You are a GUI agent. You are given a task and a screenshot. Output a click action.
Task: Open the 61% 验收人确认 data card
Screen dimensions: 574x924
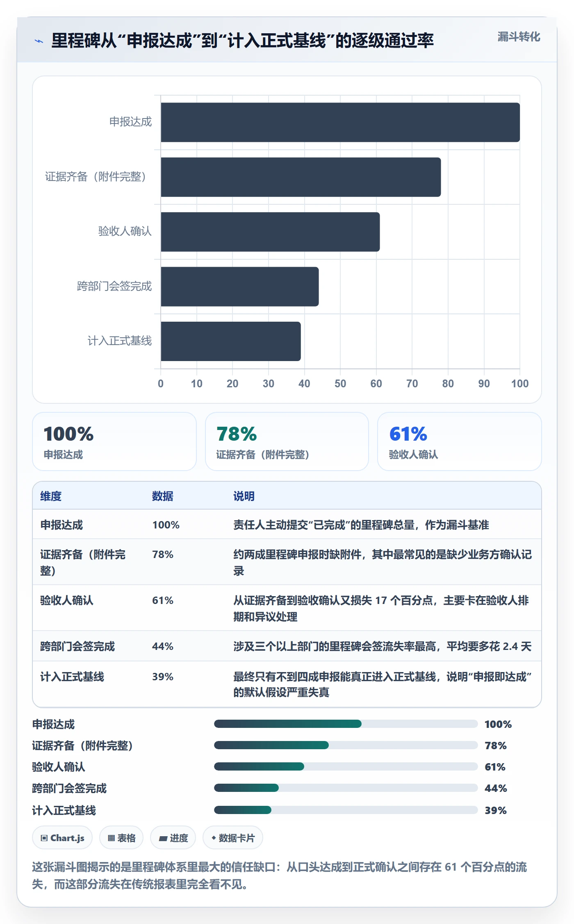[x=460, y=441]
